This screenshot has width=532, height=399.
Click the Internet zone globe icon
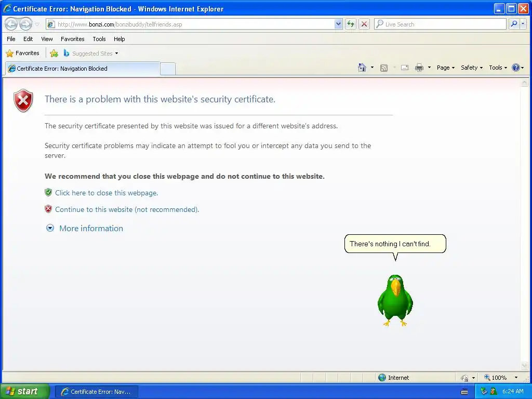click(x=382, y=377)
